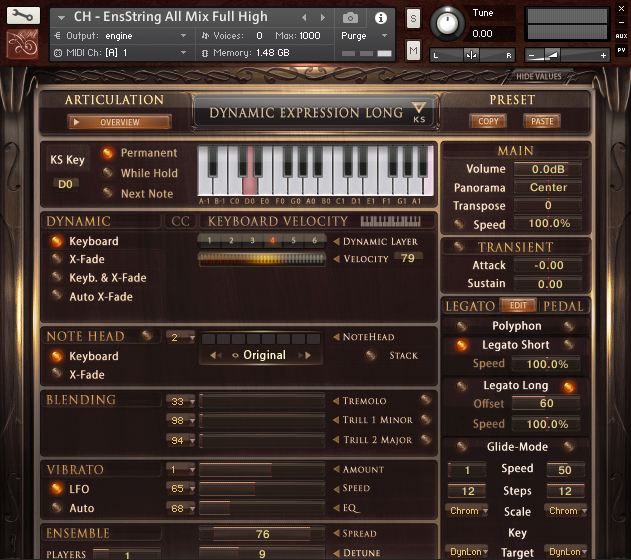Select While Hold KS key mode
The width and height of the screenshot is (631, 560).
pyautogui.click(x=107, y=173)
